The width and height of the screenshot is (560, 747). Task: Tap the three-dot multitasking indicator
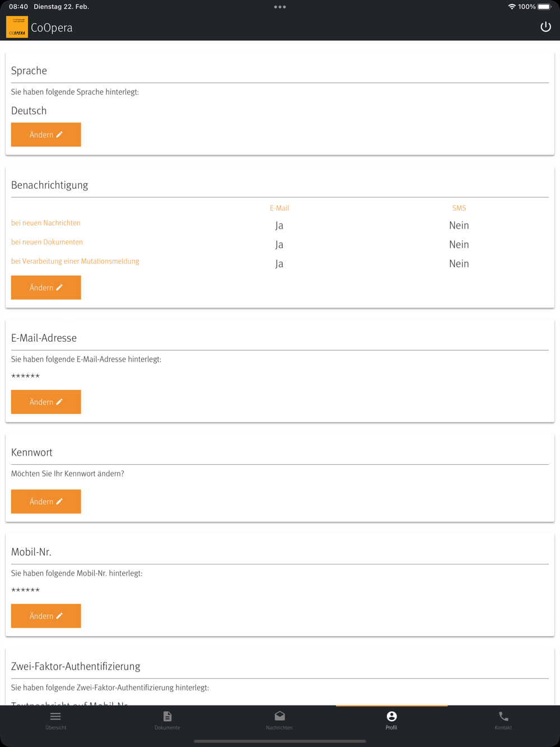[x=280, y=7]
